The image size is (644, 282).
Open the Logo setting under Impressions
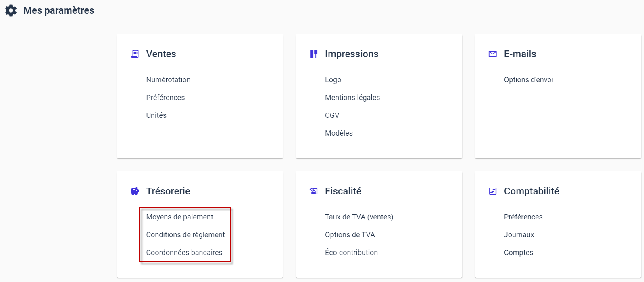click(333, 80)
